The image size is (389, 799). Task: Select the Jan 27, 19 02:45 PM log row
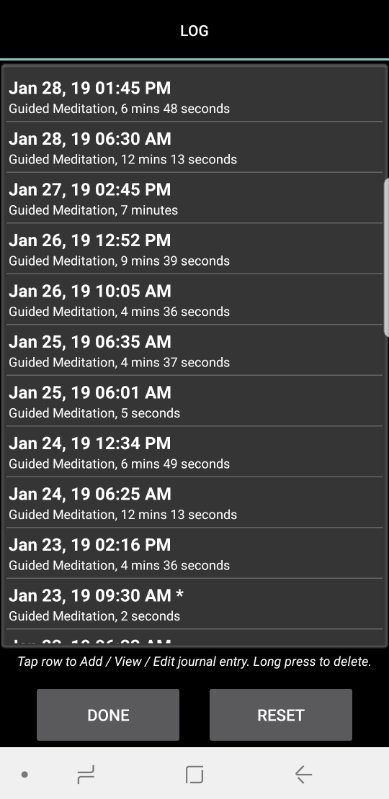pyautogui.click(x=194, y=198)
